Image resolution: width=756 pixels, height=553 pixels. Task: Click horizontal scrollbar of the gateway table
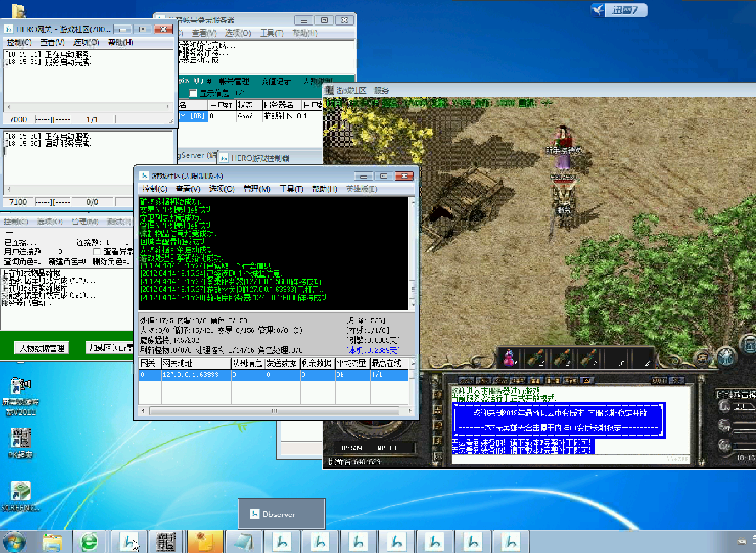tap(274, 411)
